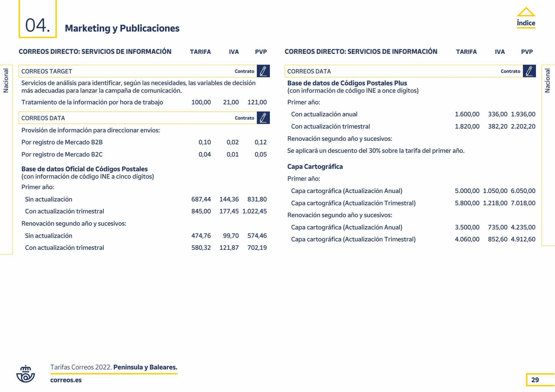Click the 'Capa Cartográfica' bold heading
The width and height of the screenshot is (555, 392).
315,167
